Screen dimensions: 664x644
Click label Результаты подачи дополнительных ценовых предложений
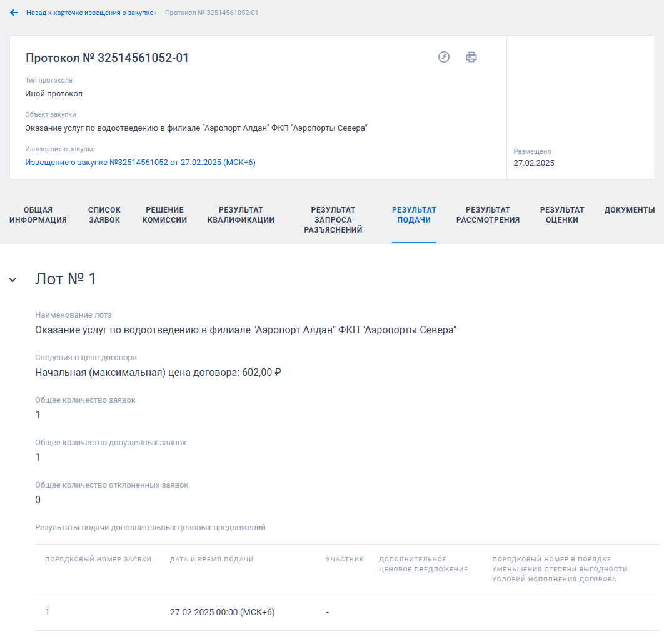point(150,528)
